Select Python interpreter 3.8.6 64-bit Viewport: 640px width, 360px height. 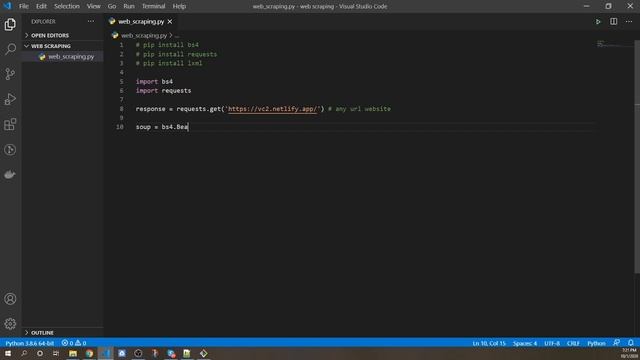coord(29,343)
